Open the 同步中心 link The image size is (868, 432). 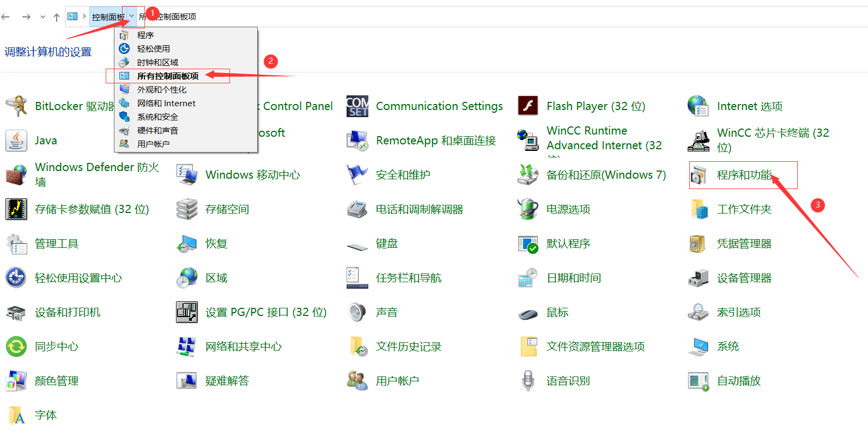point(57,346)
